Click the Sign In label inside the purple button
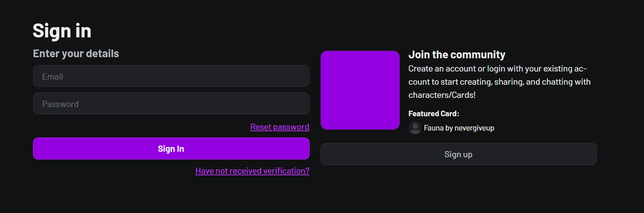Image resolution: width=644 pixels, height=213 pixels. tap(171, 149)
